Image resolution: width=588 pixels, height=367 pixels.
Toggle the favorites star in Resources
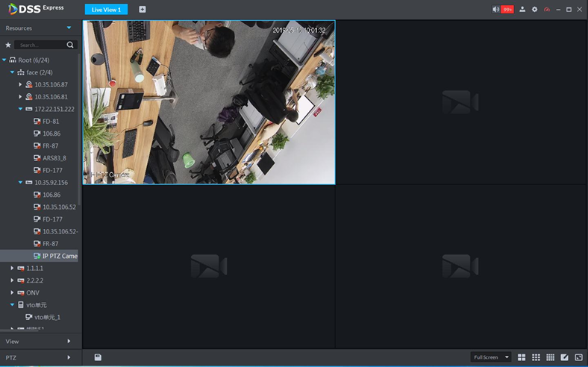pos(8,45)
